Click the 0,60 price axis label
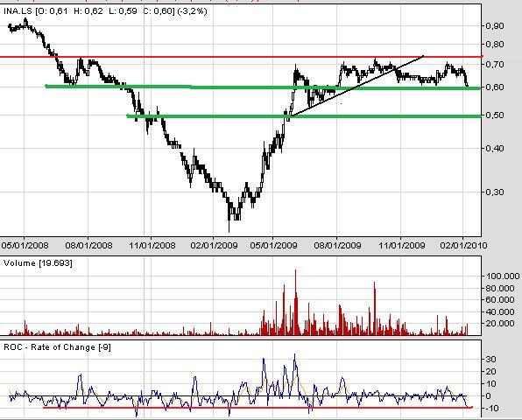Screen dimensions: 522x420 [495, 87]
